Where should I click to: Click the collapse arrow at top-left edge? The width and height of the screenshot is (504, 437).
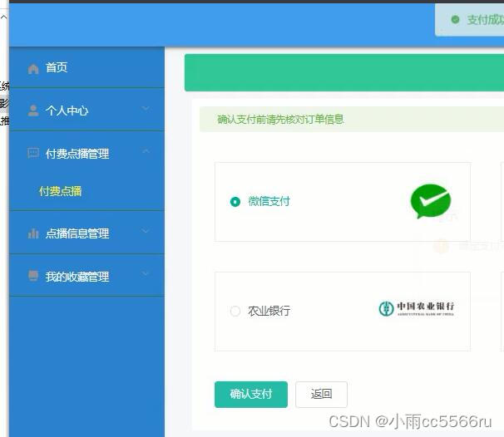[4, 17]
